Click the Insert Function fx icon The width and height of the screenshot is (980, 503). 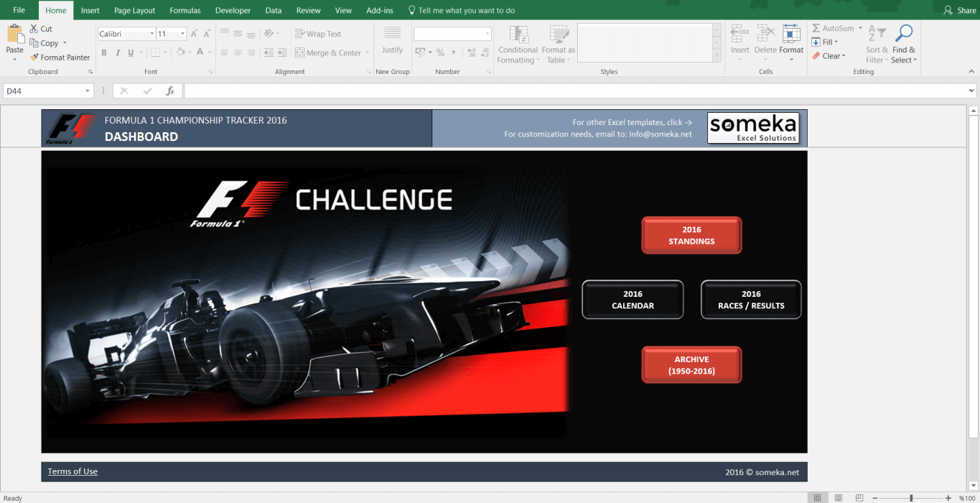pos(170,91)
